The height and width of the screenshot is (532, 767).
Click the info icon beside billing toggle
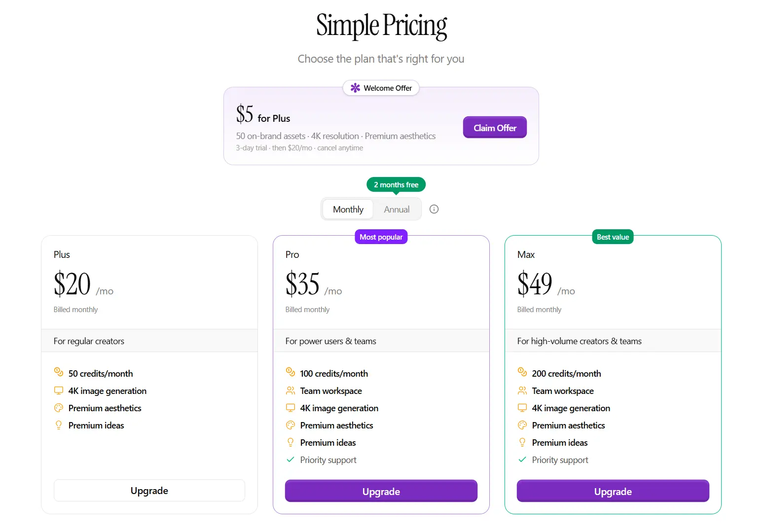pos(434,209)
